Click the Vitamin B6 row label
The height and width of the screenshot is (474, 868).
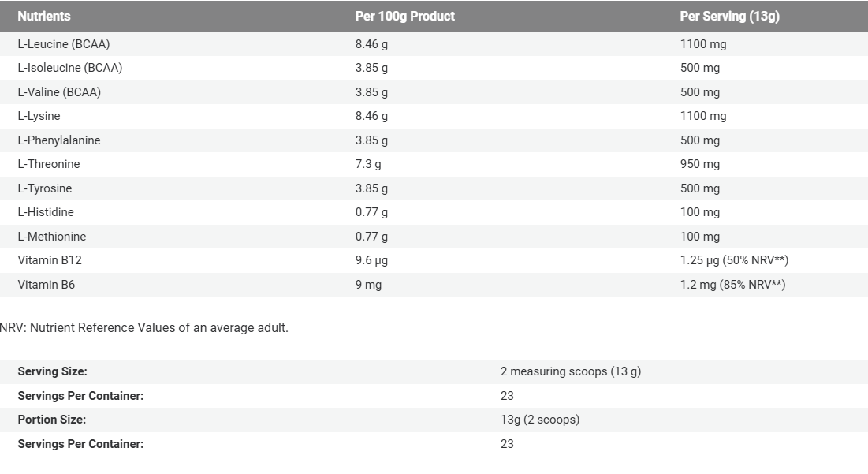click(47, 285)
